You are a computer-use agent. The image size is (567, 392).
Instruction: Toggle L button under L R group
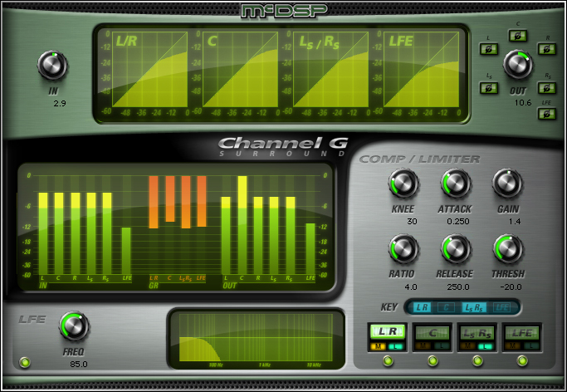(x=396, y=346)
